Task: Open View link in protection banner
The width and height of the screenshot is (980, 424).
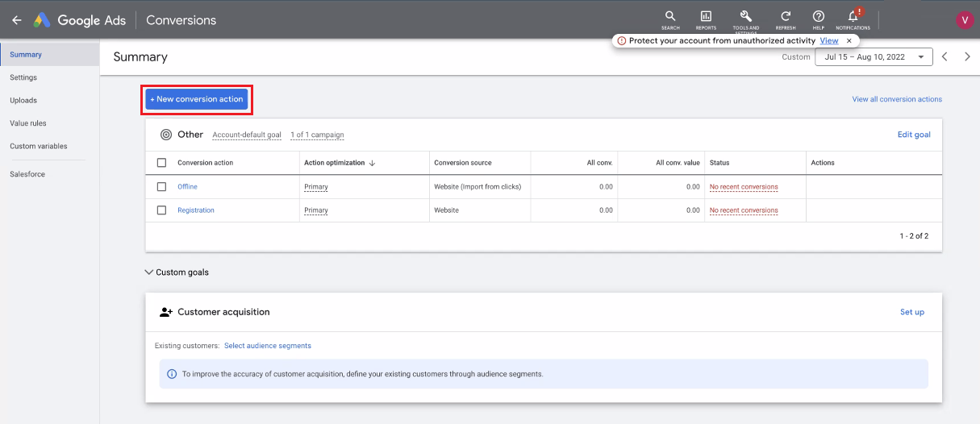Action: [829, 40]
